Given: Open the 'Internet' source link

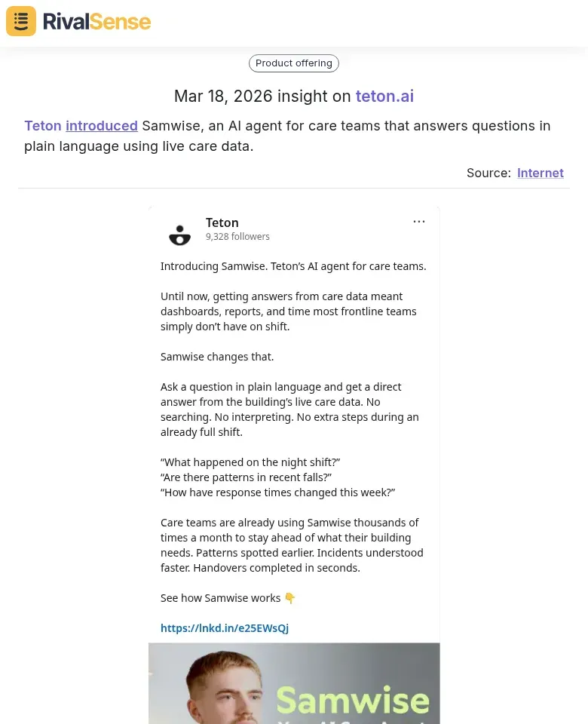Looking at the screenshot, I should coord(541,173).
